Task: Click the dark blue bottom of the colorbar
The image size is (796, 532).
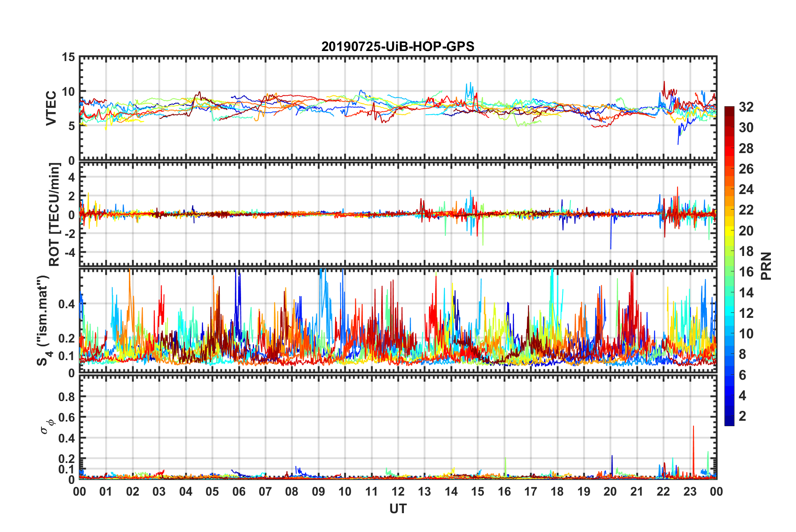Action: [729, 422]
